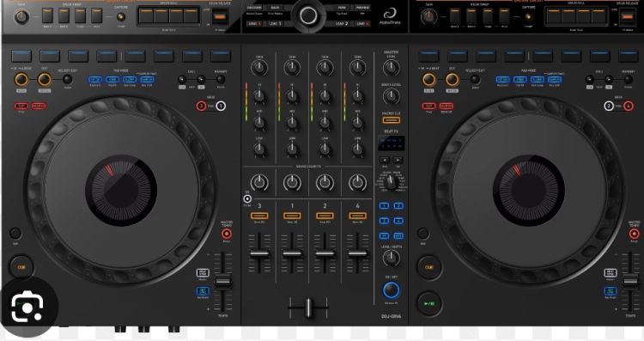Adjust channel 3 TRIM knob
Screen dimensions: 644x341
(259, 67)
